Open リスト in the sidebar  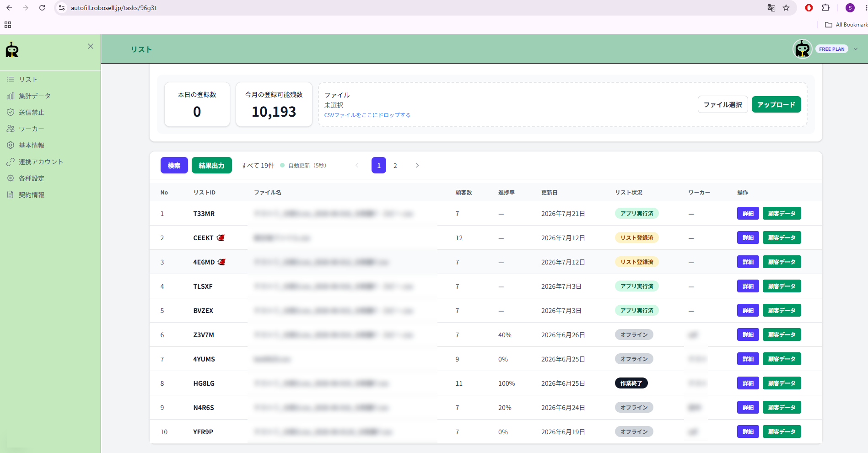(x=28, y=80)
